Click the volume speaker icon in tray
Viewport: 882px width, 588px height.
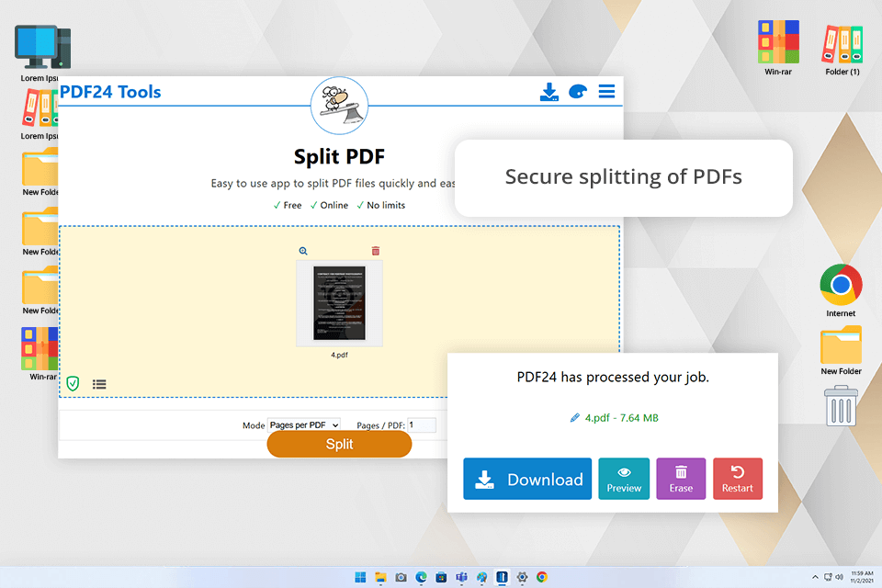point(839,577)
